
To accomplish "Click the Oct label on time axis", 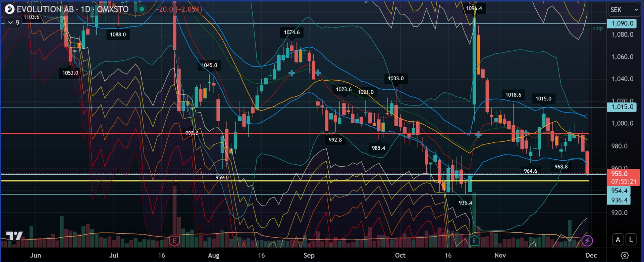I will [x=400, y=255].
